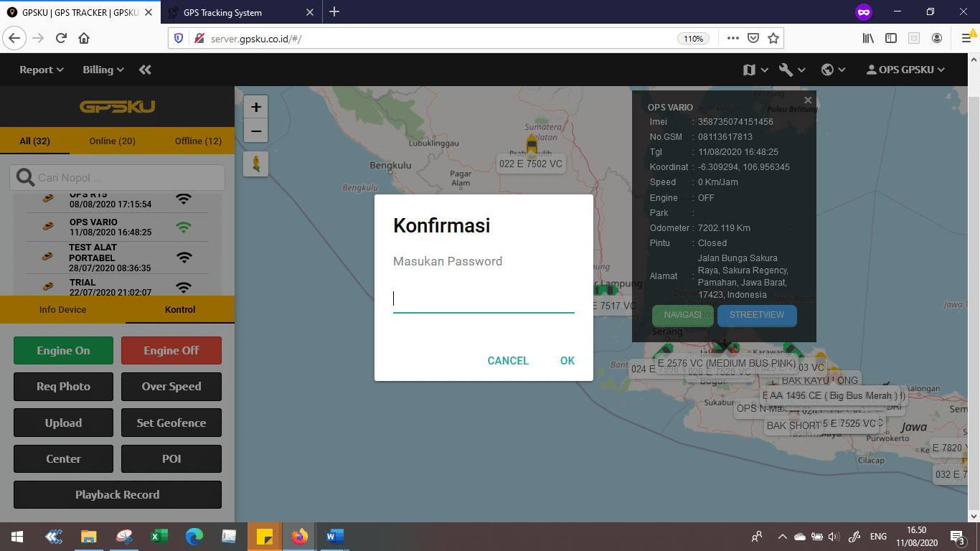Open the globe language menu
This screenshot has height=551, width=980.
pos(833,70)
